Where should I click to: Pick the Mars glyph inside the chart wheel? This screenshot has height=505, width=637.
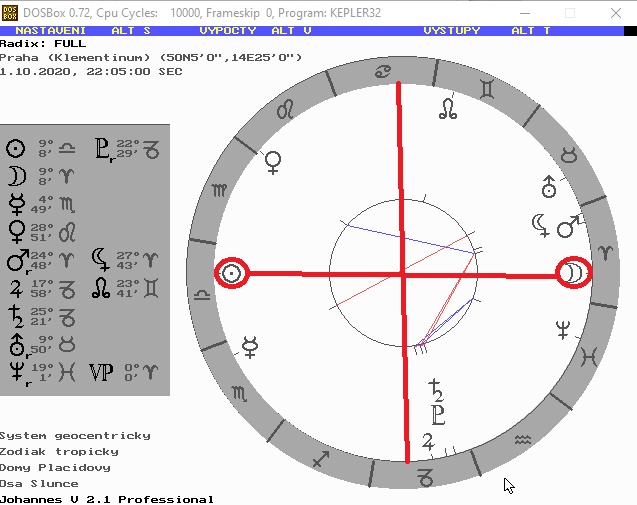(568, 226)
